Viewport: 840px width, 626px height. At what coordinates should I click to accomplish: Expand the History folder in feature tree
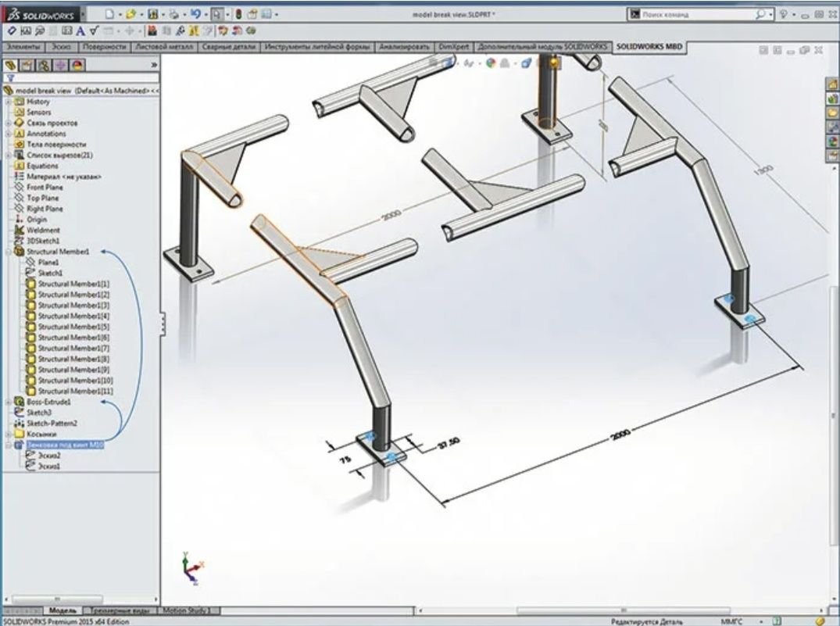pos(8,102)
